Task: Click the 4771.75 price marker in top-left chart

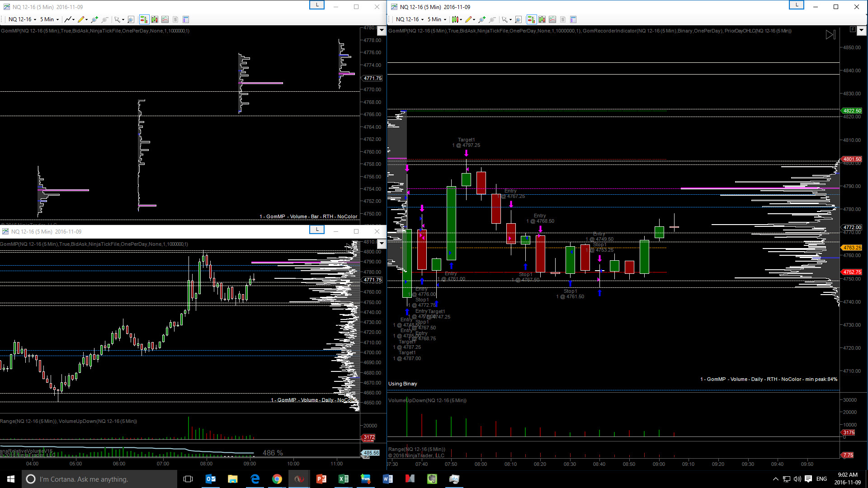Action: click(373, 78)
